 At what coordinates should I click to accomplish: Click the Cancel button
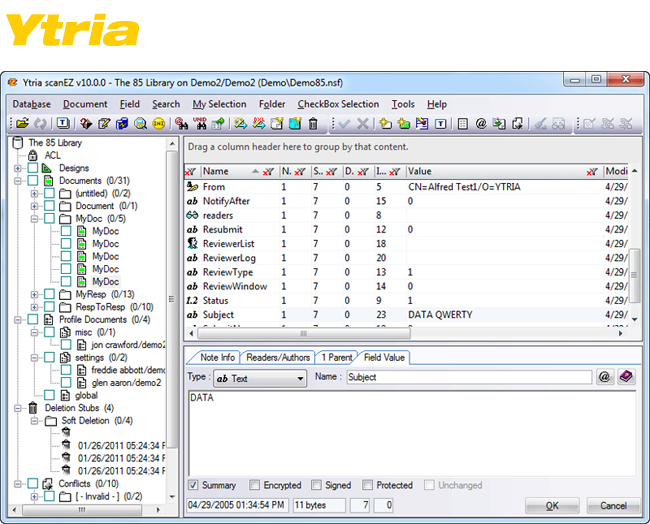pyautogui.click(x=613, y=505)
